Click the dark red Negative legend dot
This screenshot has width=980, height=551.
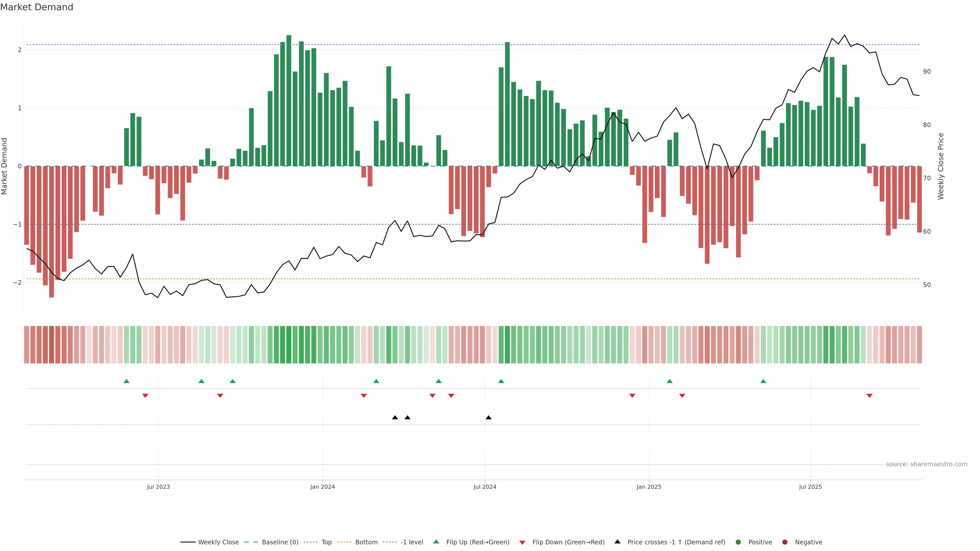pyautogui.click(x=785, y=542)
